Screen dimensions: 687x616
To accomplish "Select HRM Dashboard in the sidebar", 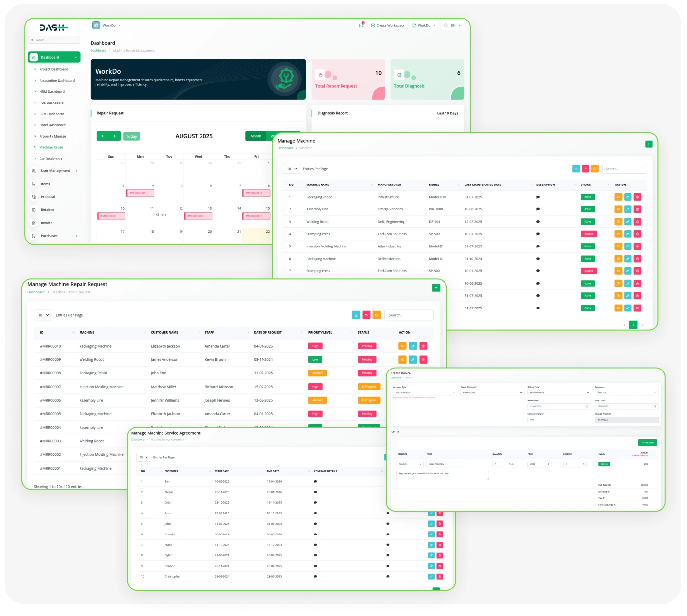I will [52, 91].
